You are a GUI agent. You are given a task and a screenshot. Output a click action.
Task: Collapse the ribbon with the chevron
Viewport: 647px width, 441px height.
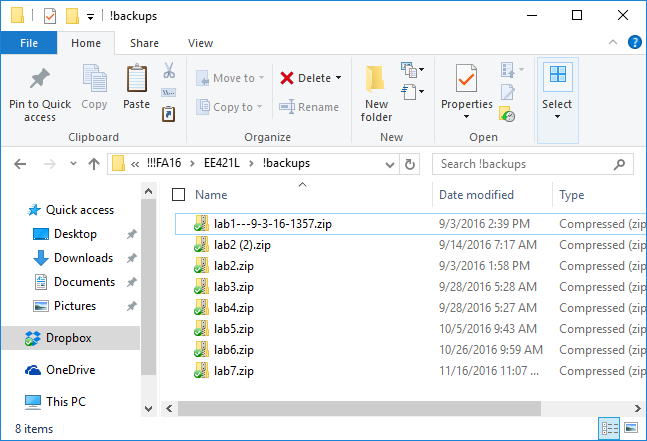click(x=613, y=42)
